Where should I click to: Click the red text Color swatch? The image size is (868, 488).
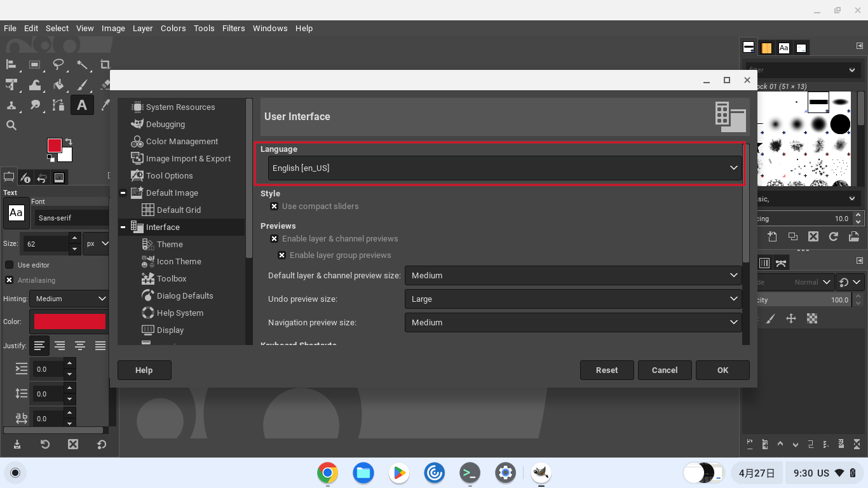coord(70,322)
